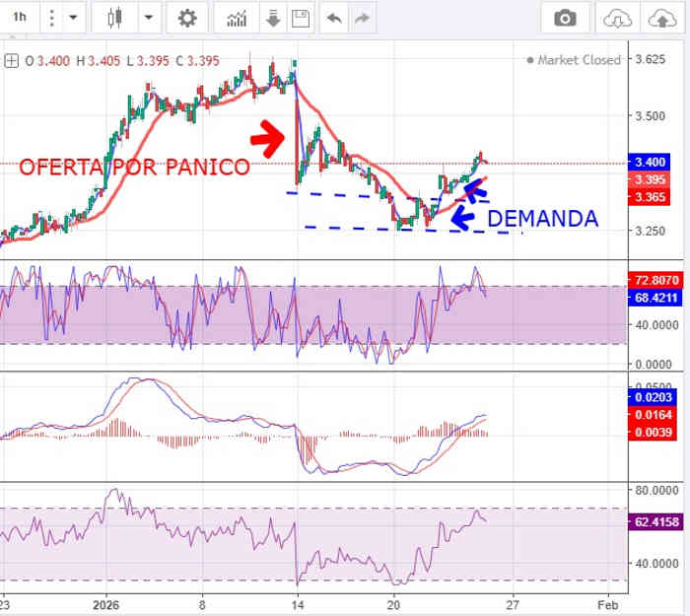Select the DEMANDA text label
The height and width of the screenshot is (616, 690).
(542, 219)
